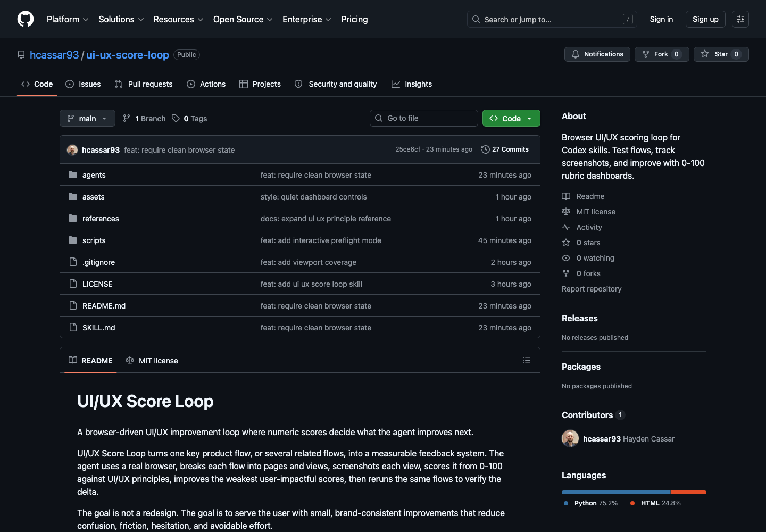Click the branch icon beside 1 Branch
Viewport: 766px width, 532px height.
click(x=127, y=118)
